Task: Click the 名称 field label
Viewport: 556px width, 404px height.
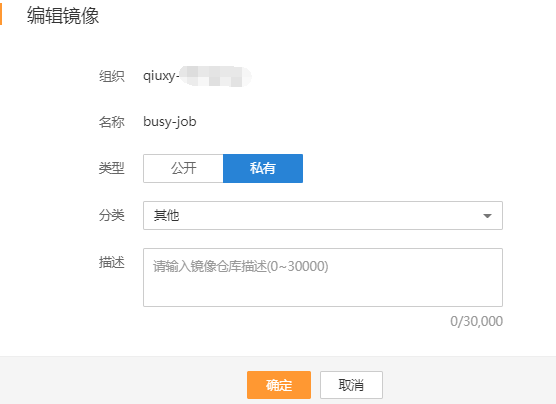Action: (112, 122)
